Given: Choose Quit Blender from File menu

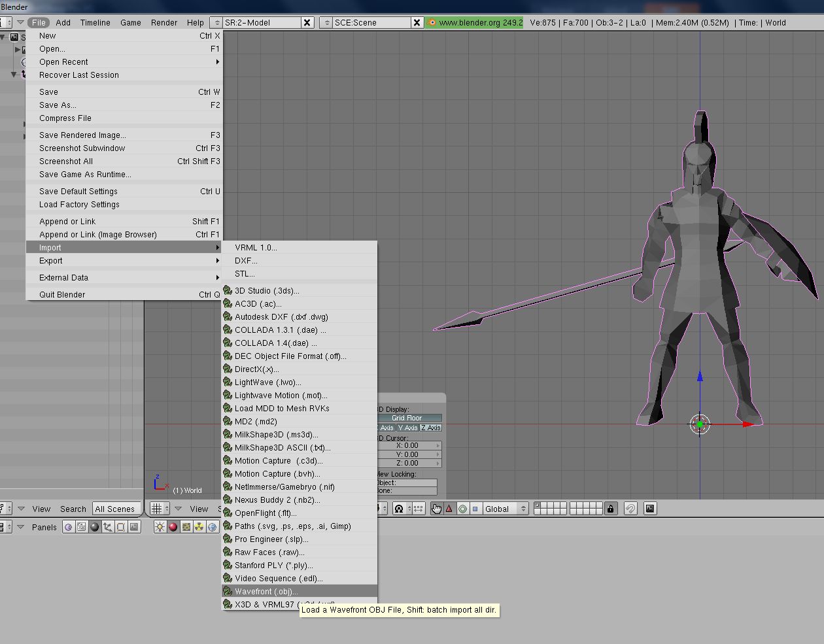Looking at the screenshot, I should click(124, 295).
